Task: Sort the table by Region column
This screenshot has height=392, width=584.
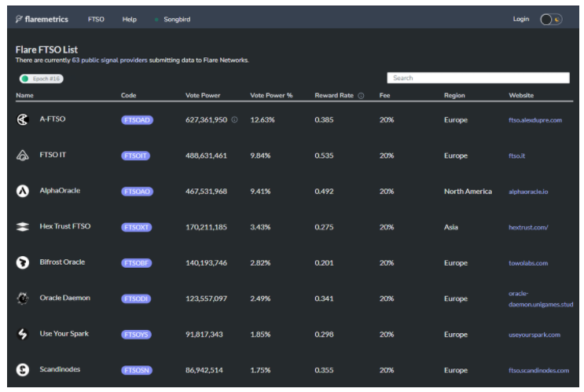Action: 454,96
